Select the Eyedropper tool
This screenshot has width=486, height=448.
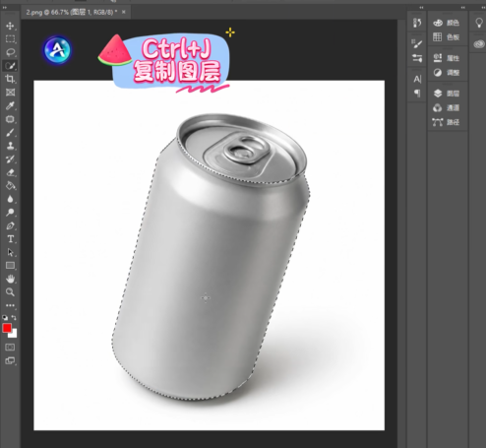tap(10, 105)
